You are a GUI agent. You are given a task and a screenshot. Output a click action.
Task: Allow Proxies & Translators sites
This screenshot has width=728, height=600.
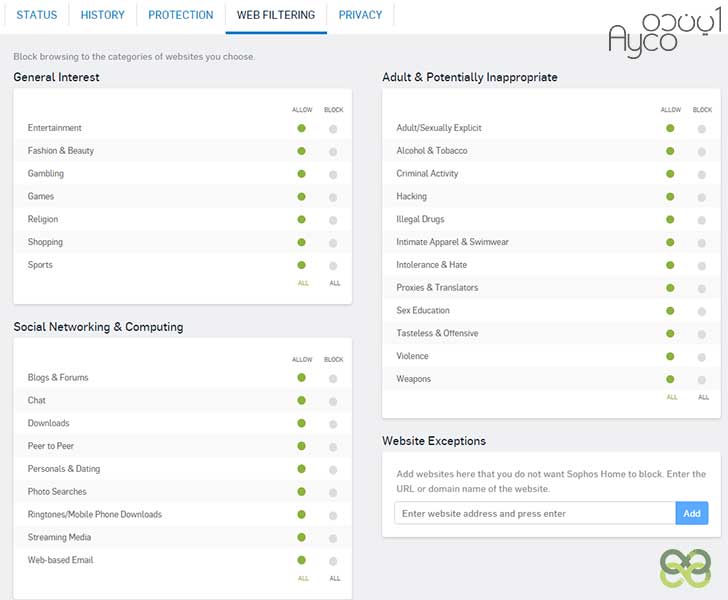pyautogui.click(x=670, y=288)
